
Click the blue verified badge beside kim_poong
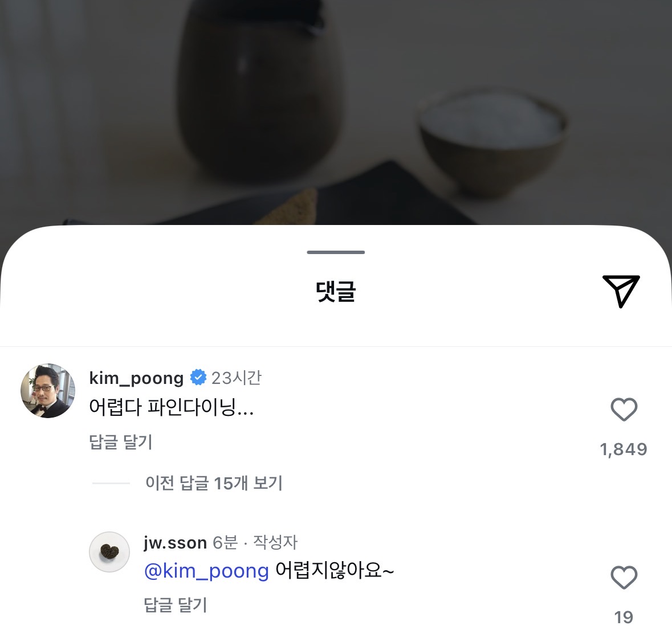tap(198, 378)
